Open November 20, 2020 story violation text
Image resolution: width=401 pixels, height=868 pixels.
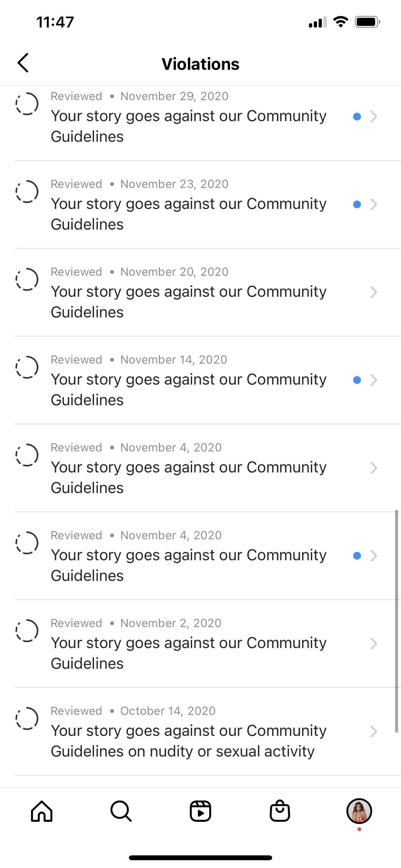coord(189,301)
